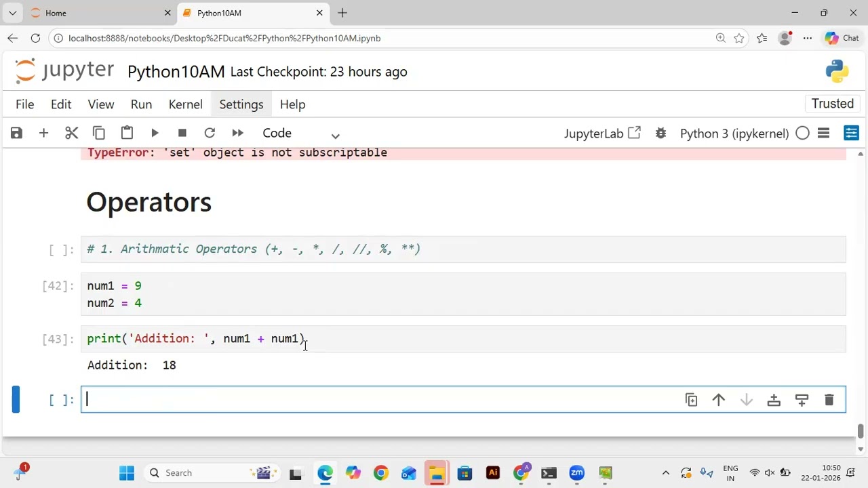
Task: Restart kernel and run all cells
Action: tap(237, 133)
